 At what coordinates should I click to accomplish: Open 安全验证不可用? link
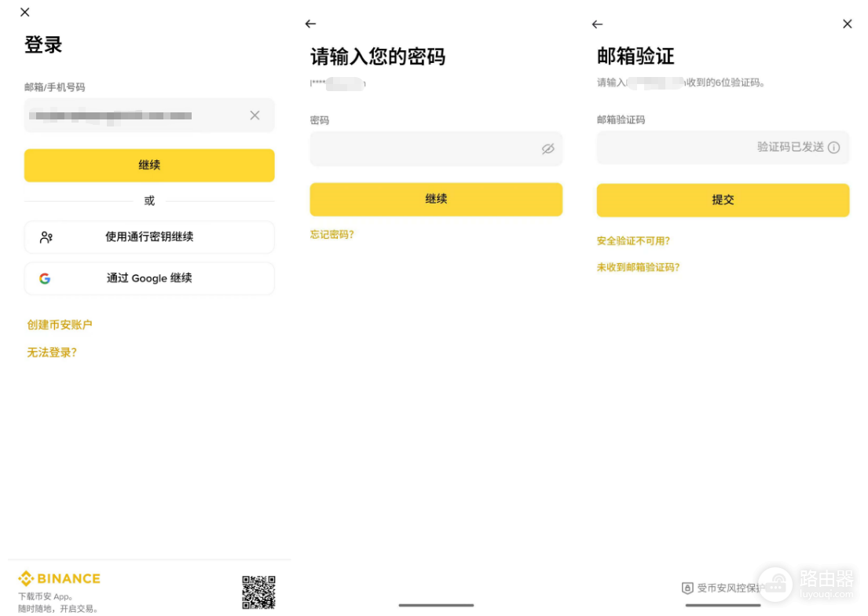point(633,241)
